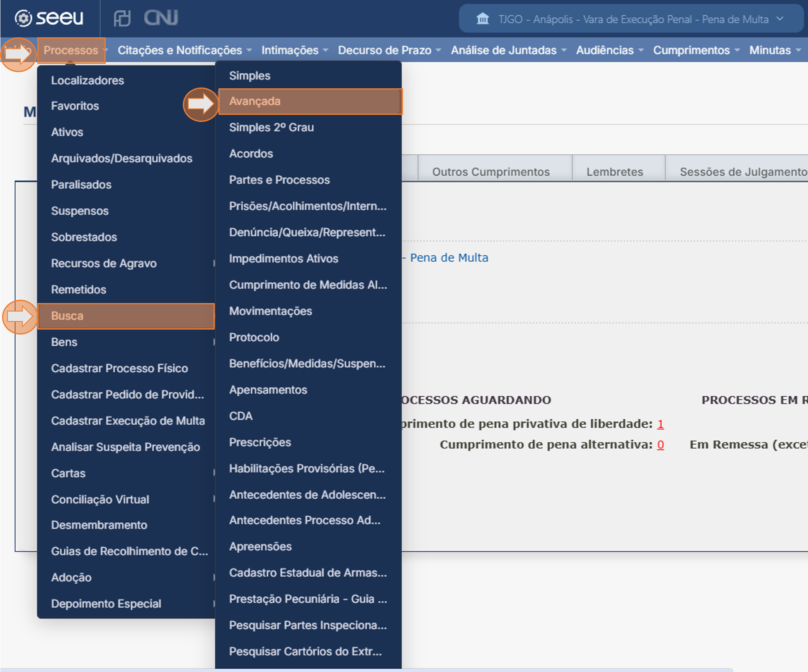Expand the court selector dropdown chevron
The image size is (808, 672).
pos(780,19)
